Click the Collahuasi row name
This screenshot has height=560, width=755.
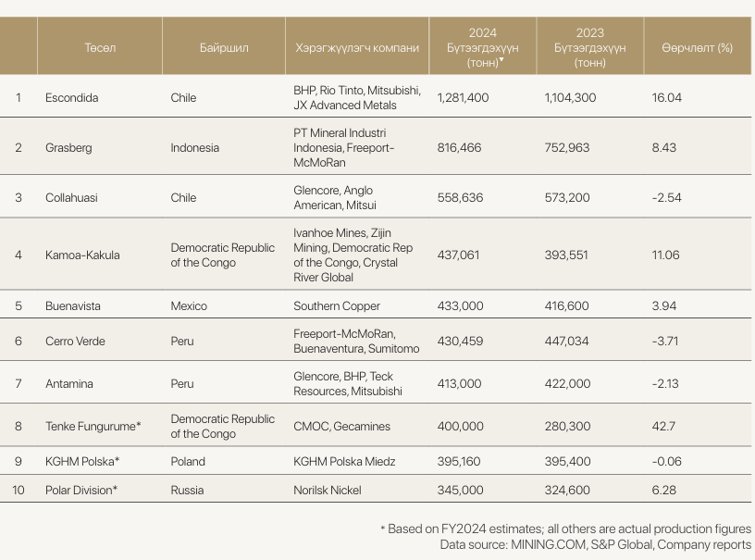point(71,197)
